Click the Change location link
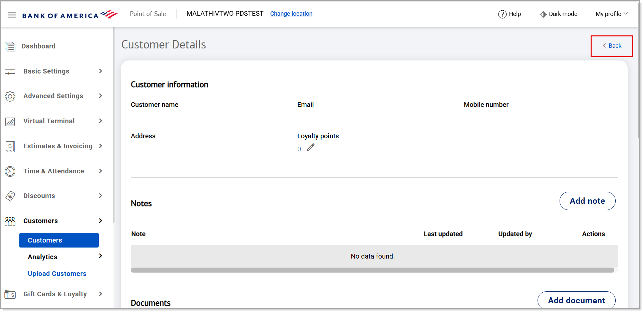Viewport: 644px width, 313px height. coord(291,14)
